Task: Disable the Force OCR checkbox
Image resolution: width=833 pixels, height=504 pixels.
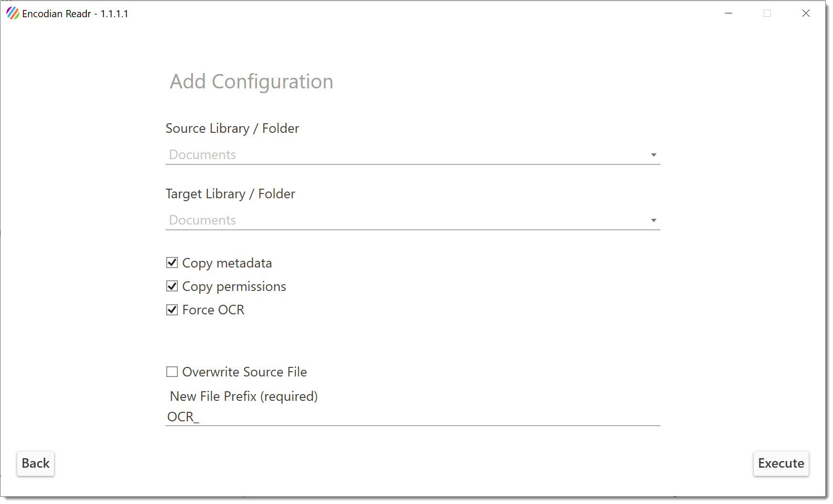Action: (x=172, y=310)
